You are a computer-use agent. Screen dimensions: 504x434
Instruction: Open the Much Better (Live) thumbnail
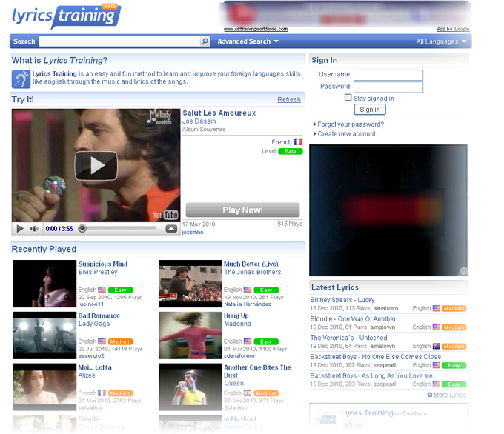(190, 284)
